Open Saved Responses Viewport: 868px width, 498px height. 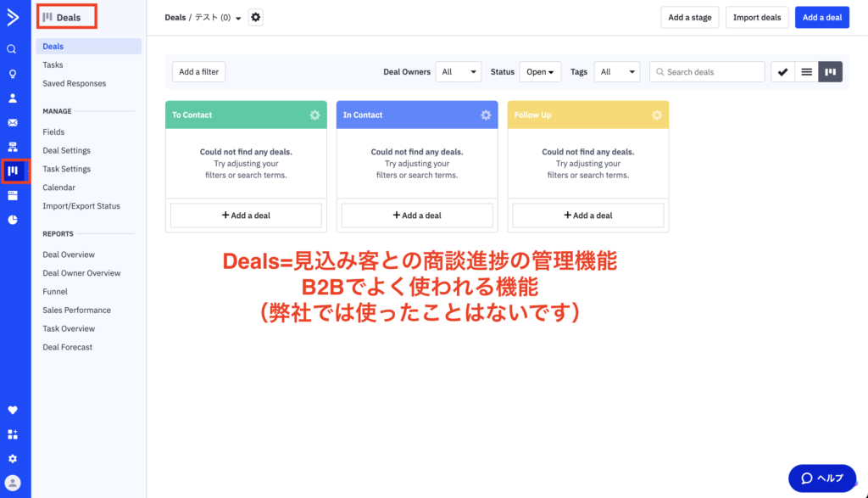tap(75, 83)
